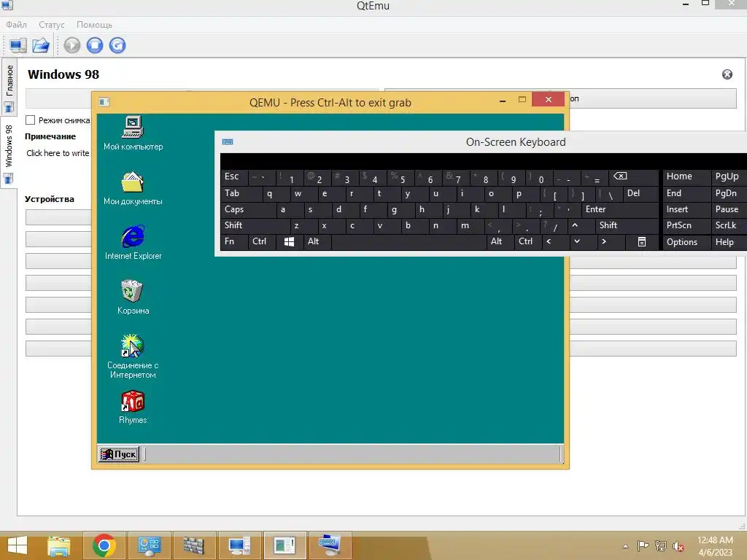747x560 pixels.
Task: Click the context menu key on keyboard
Action: (x=642, y=242)
